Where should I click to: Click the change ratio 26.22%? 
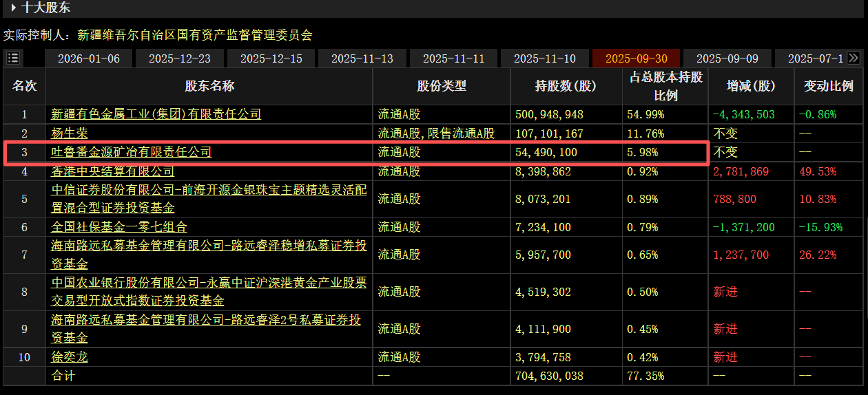(817, 255)
